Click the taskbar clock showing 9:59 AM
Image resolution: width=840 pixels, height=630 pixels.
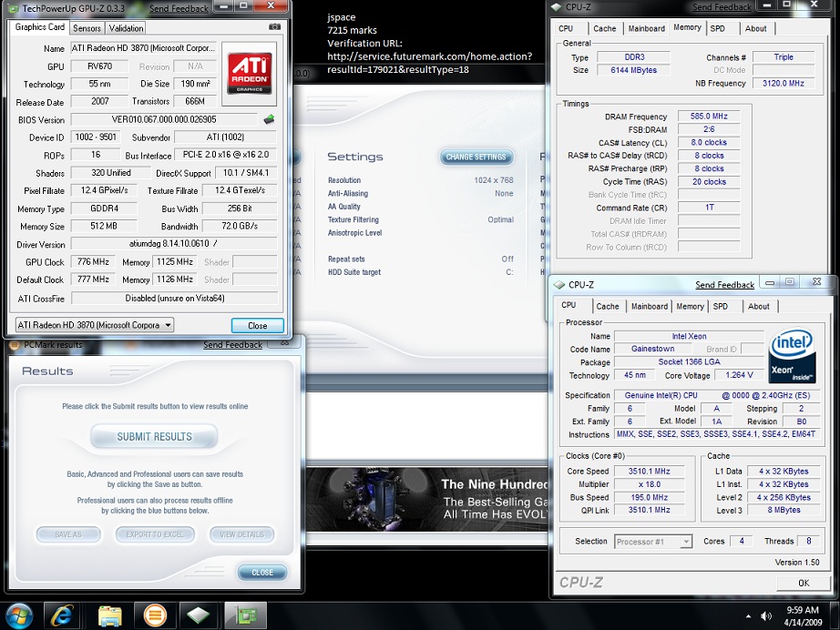tap(803, 616)
